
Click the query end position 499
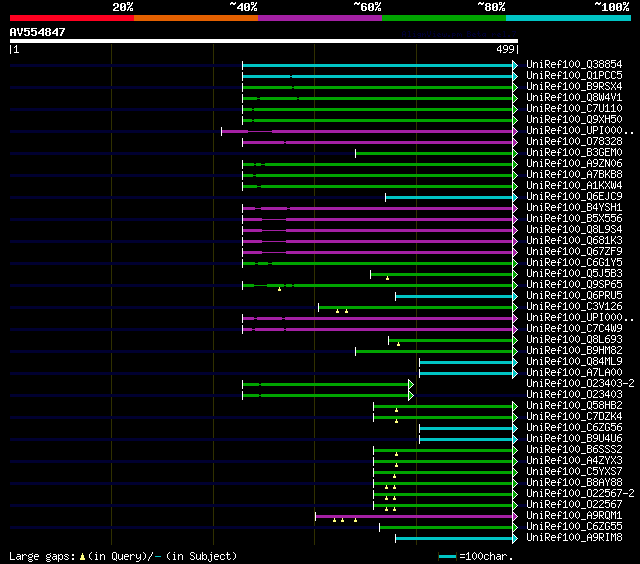[505, 49]
